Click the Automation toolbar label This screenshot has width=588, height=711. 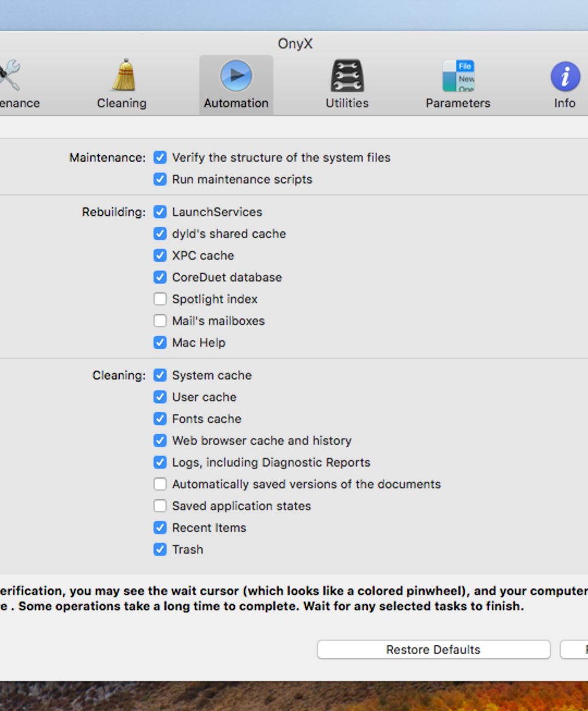(x=236, y=103)
